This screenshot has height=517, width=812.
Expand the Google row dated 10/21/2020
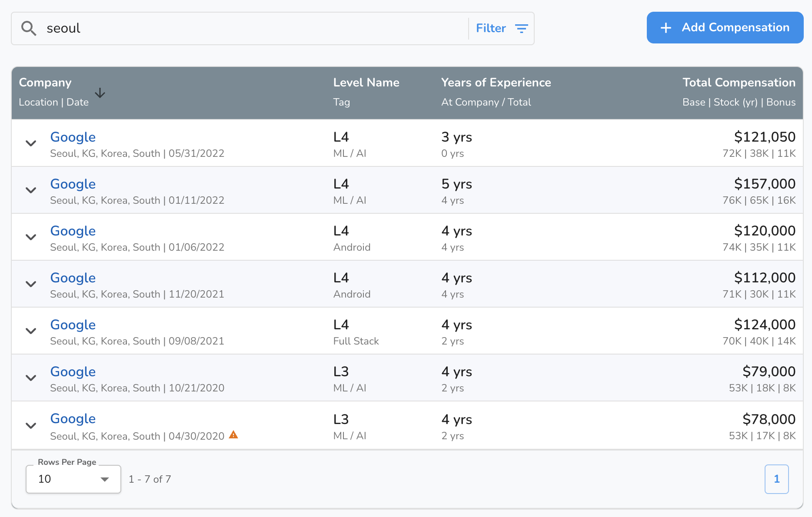(x=31, y=378)
